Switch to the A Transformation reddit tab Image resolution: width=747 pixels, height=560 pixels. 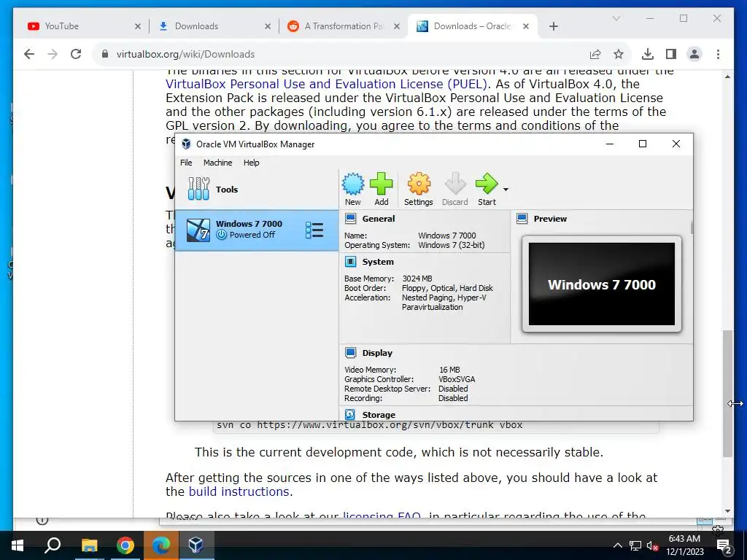pyautogui.click(x=343, y=26)
